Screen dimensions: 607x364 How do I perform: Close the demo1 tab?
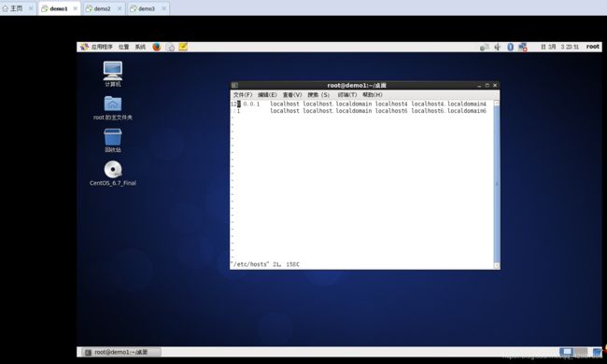pyautogui.click(x=76, y=8)
